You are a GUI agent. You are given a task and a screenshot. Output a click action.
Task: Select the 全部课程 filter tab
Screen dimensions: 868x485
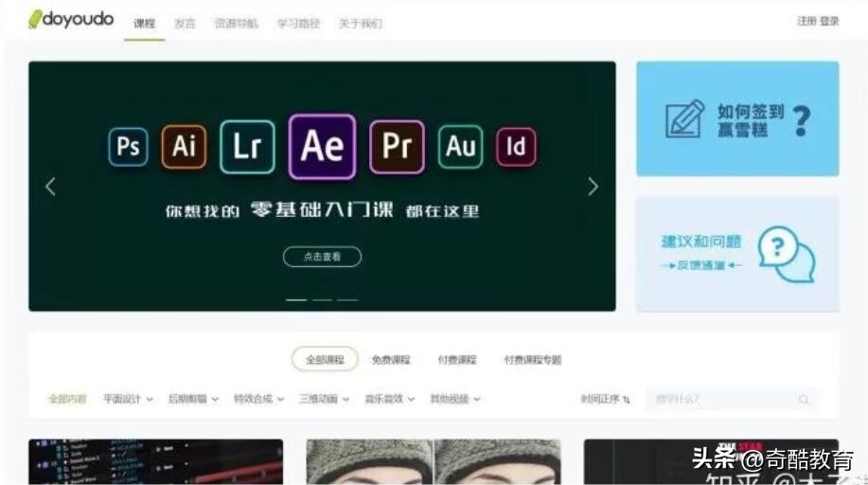click(x=325, y=360)
